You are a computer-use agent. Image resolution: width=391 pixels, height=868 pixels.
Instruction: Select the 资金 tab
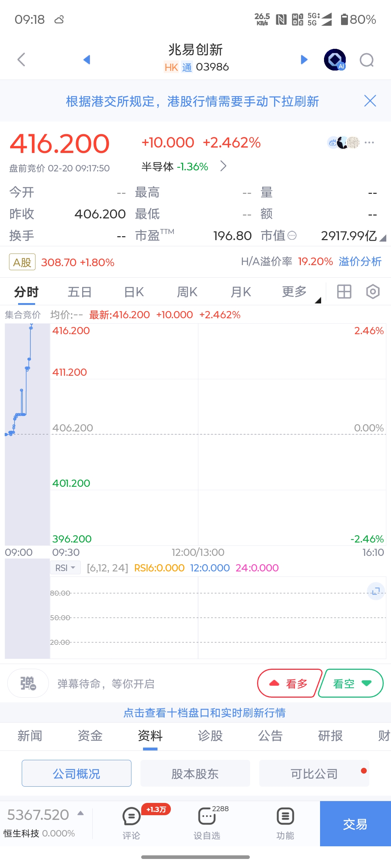click(90, 736)
